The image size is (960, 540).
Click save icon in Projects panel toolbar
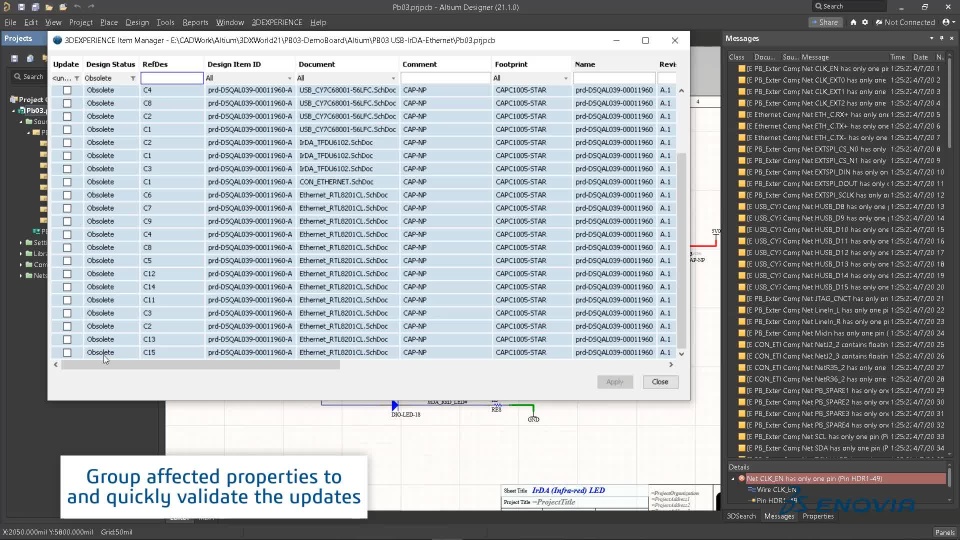(14, 58)
